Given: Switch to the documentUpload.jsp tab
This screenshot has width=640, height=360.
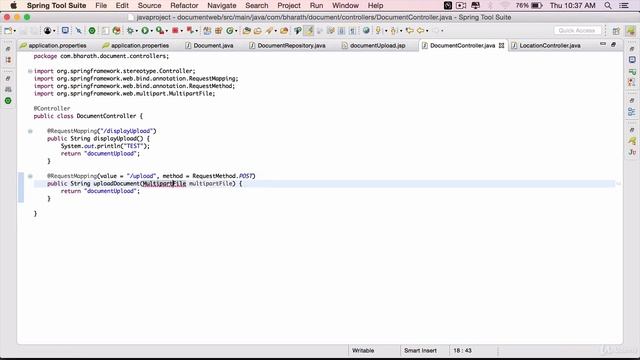Looking at the screenshot, I should (374, 46).
